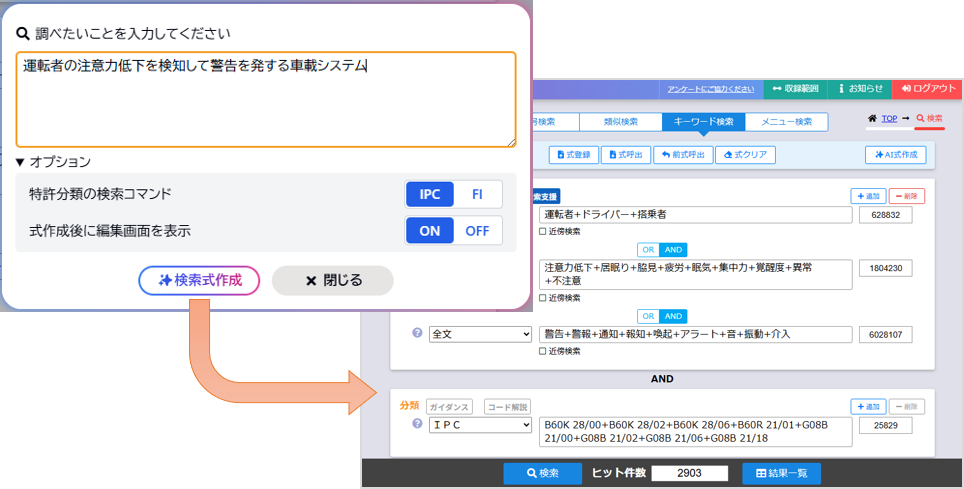
Task: Open the コード解説 button
Action: (507, 407)
